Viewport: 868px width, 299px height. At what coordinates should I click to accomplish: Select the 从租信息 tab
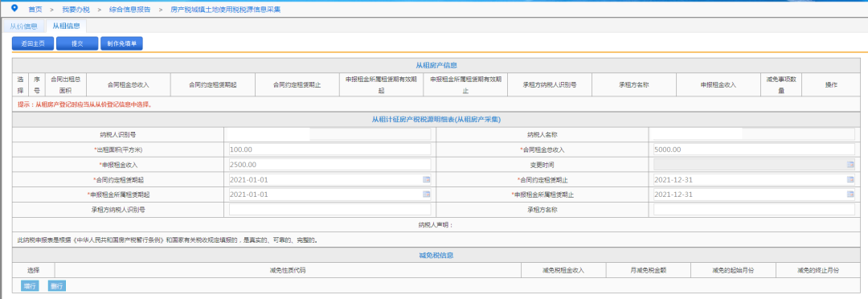coord(66,26)
